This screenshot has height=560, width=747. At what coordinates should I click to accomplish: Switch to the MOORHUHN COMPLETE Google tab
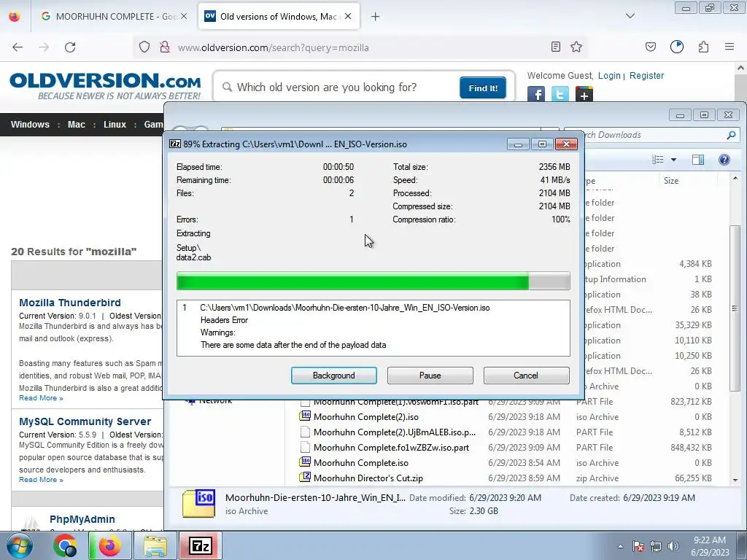(109, 16)
